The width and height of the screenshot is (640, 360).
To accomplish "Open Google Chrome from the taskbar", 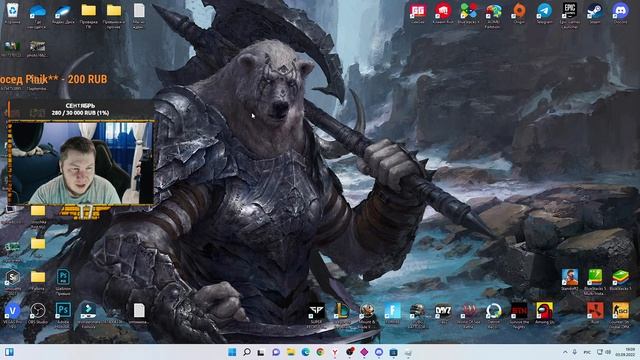I will pyautogui.click(x=320, y=352).
